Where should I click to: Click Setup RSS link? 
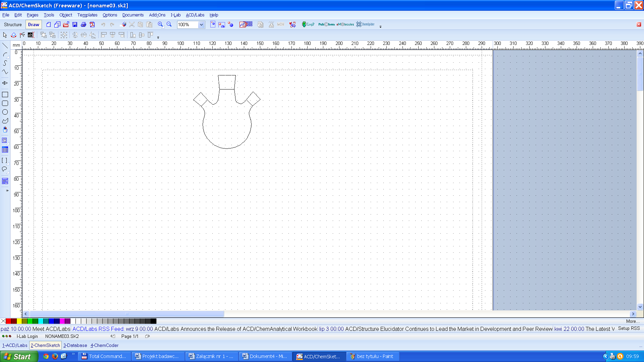pos(629,328)
